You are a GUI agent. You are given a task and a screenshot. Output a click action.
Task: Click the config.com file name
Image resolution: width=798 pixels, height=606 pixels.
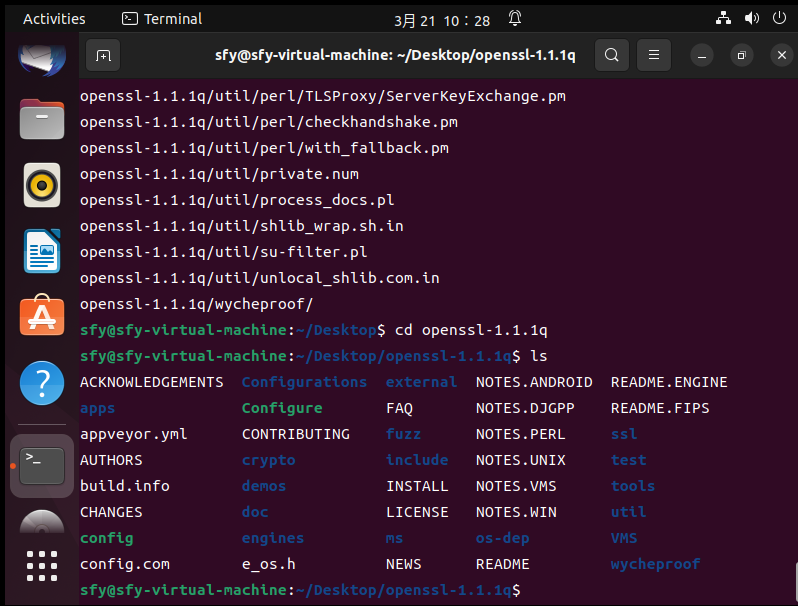click(125, 564)
